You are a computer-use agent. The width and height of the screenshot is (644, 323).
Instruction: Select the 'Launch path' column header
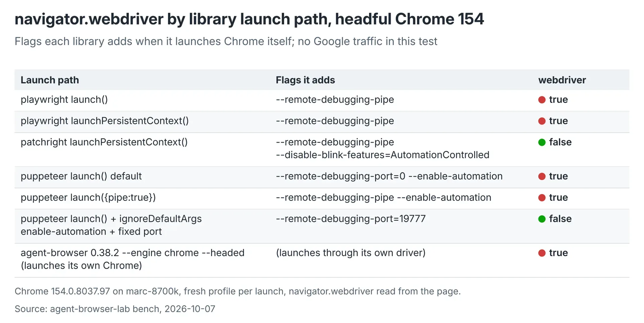[x=50, y=80]
